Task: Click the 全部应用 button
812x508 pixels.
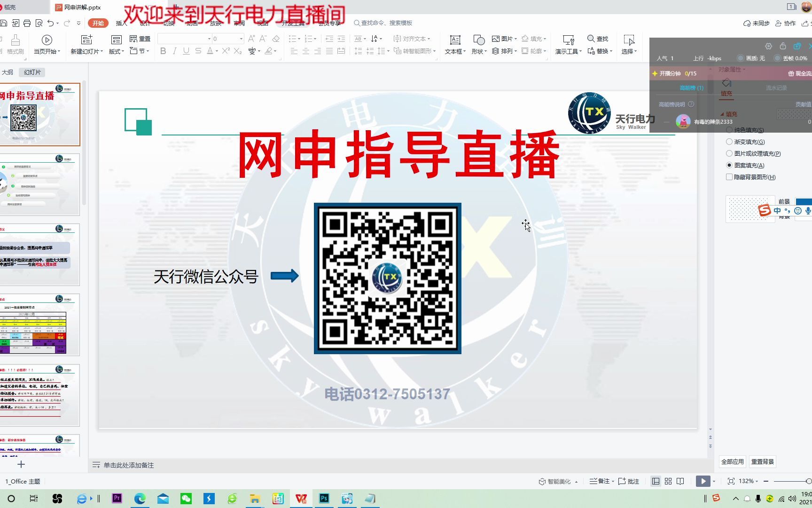Action: (x=733, y=461)
